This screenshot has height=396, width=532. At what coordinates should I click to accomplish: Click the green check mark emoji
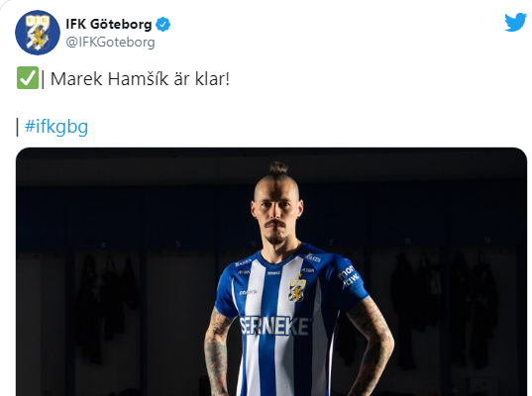click(x=28, y=78)
